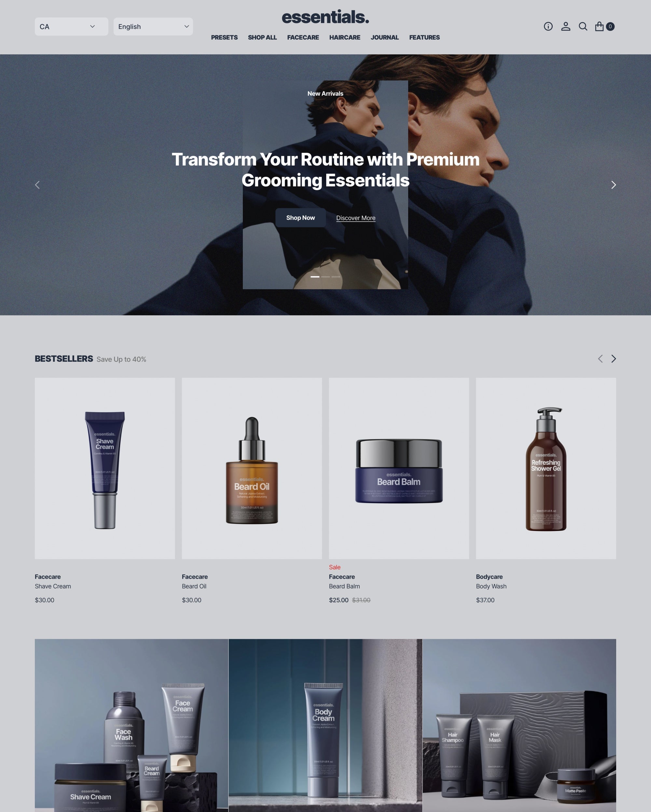
Task: Click the JOURNAL navigation tab
Action: (385, 37)
